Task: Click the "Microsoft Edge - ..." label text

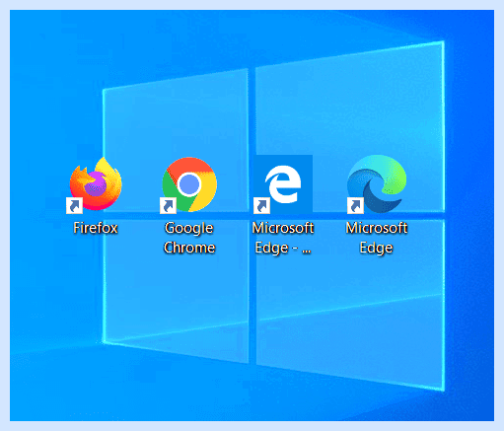Action: [283, 238]
